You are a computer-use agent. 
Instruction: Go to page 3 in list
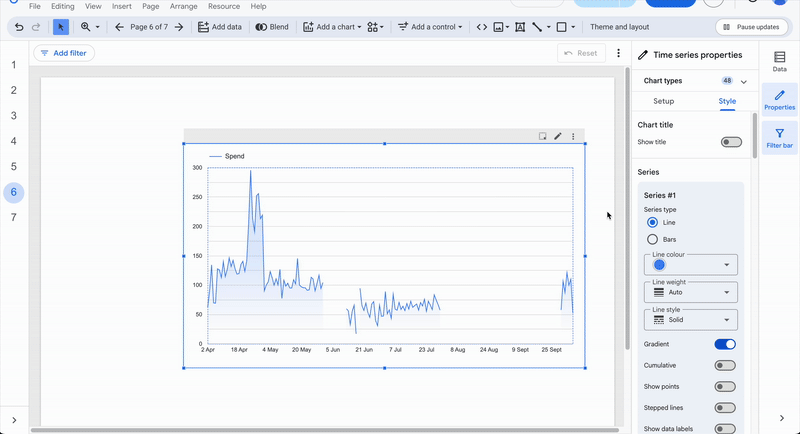click(x=14, y=116)
